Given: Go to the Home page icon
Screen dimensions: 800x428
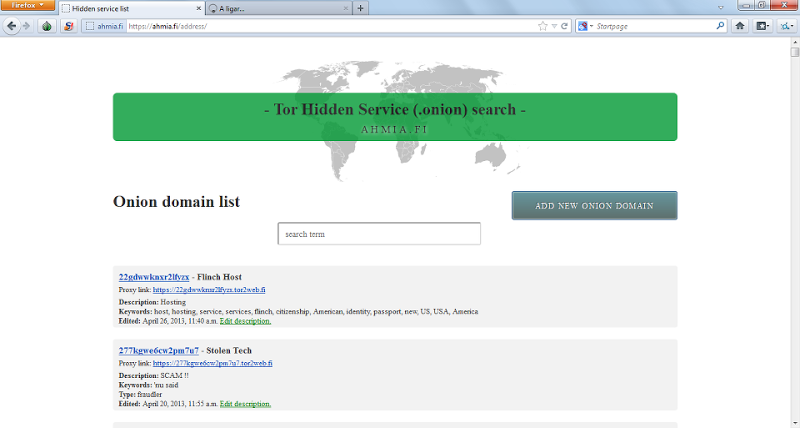Looking at the screenshot, I should coord(739,26).
